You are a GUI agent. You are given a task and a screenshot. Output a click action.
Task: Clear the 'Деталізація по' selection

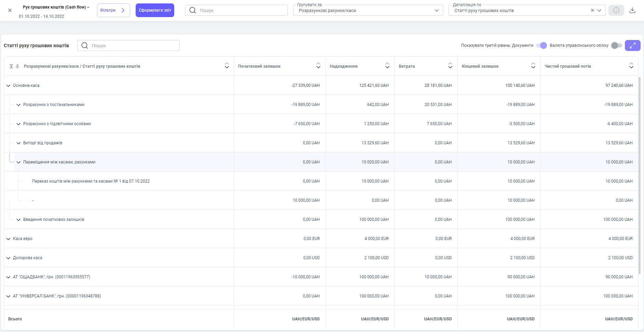tap(592, 10)
